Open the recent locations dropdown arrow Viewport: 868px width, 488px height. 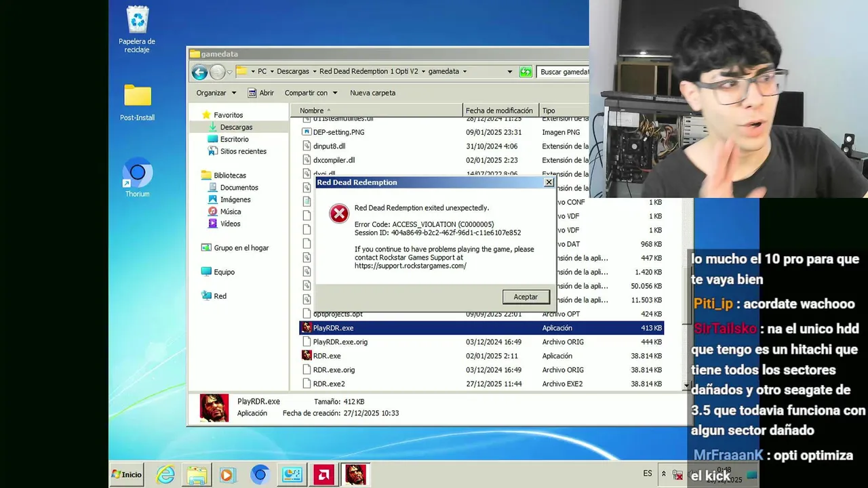230,72
